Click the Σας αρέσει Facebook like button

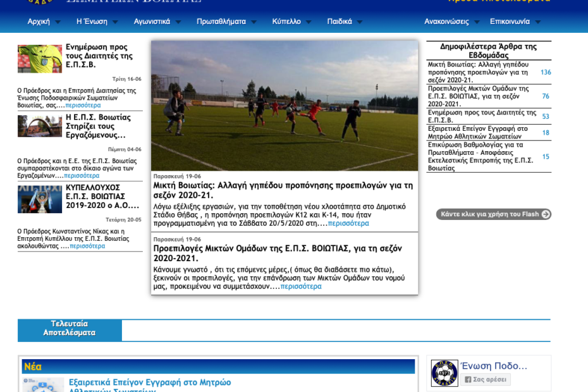click(486, 379)
